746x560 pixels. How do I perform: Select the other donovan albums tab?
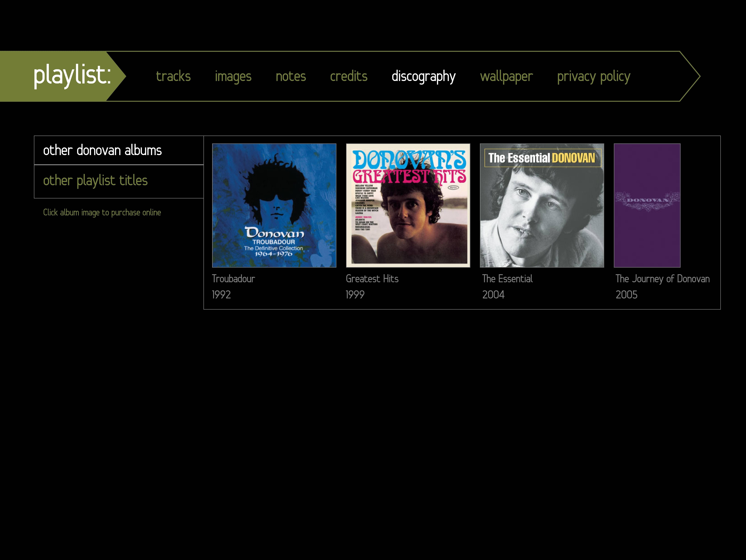[x=119, y=150]
